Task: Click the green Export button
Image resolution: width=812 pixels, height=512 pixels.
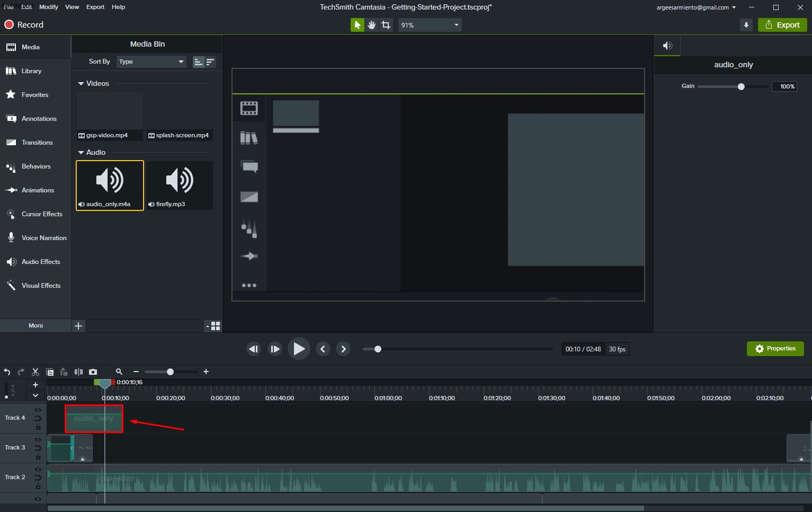Action: (x=782, y=25)
